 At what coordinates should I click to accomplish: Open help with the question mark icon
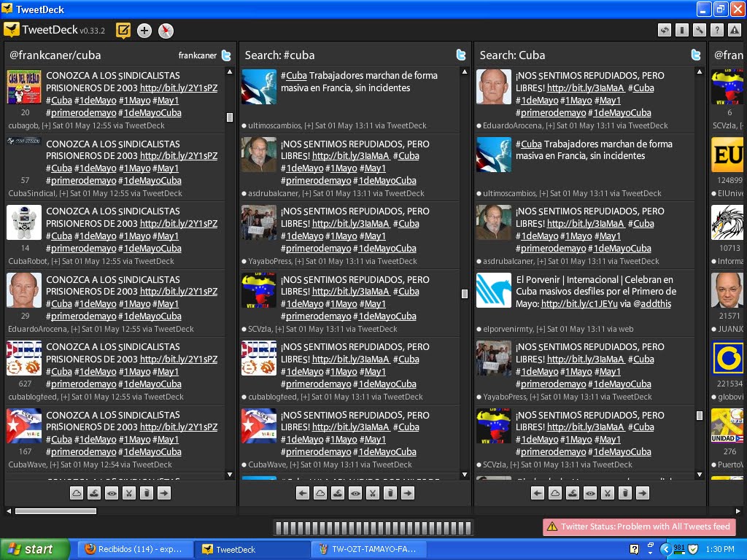coord(717,31)
